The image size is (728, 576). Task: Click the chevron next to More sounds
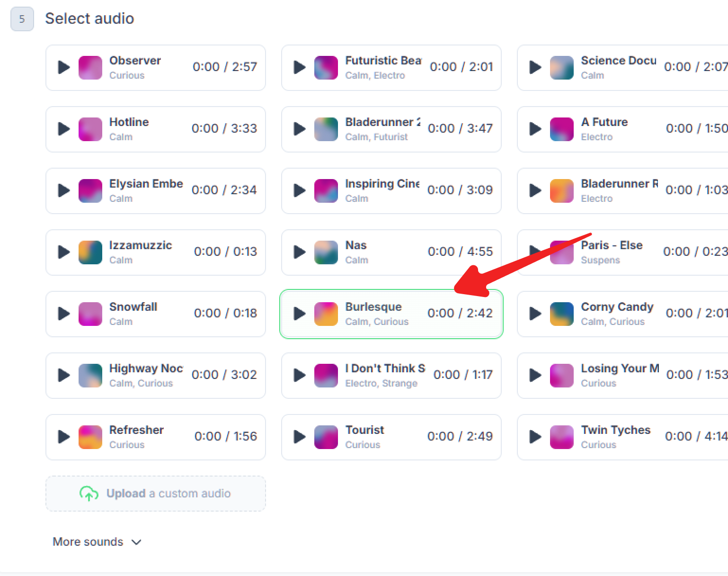(136, 542)
